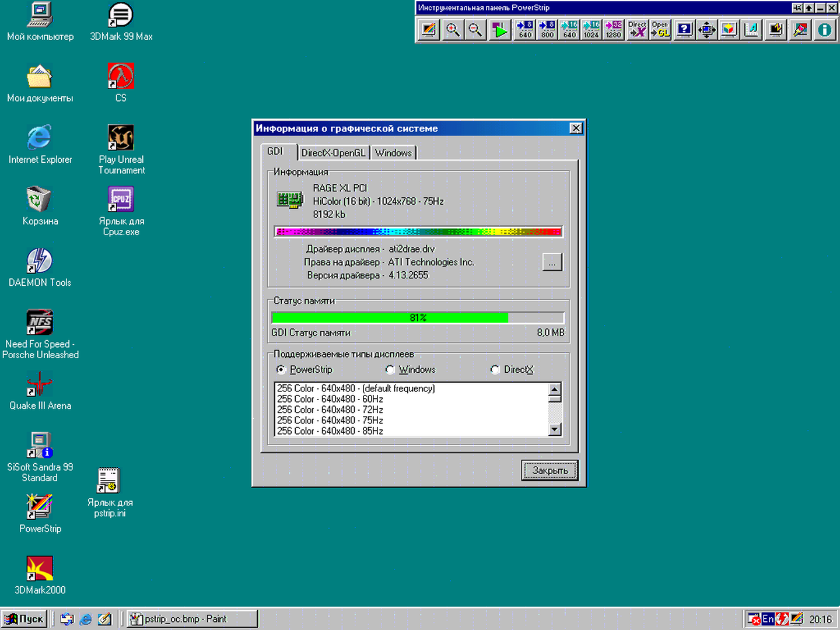
Task: Select the Мои документы folder icon
Action: coord(40,83)
